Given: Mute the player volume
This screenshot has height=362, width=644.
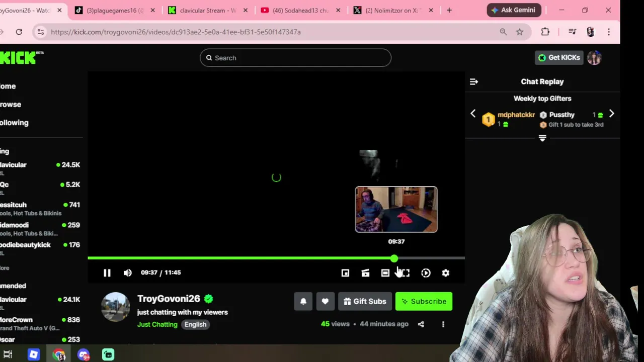Looking at the screenshot, I should click(x=127, y=273).
